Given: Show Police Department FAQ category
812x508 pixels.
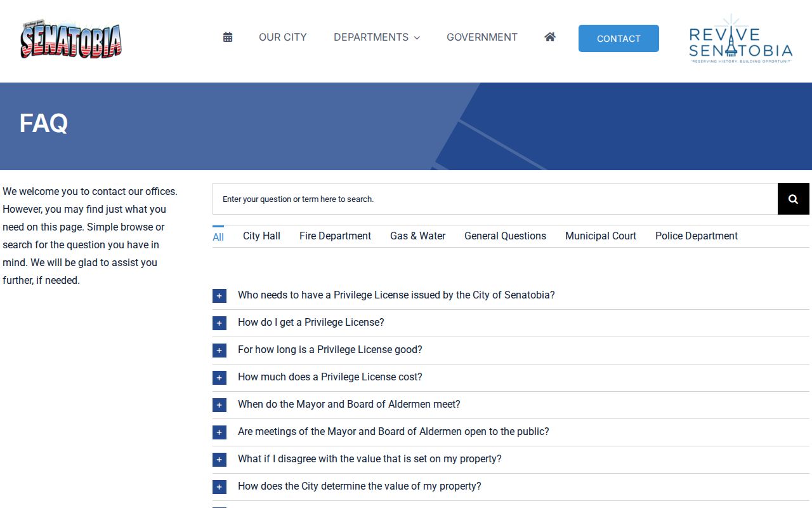Looking at the screenshot, I should (697, 236).
